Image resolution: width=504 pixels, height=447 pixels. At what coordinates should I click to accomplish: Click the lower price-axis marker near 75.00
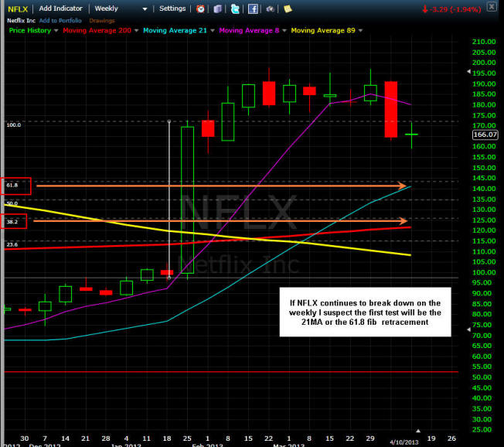coord(468,329)
